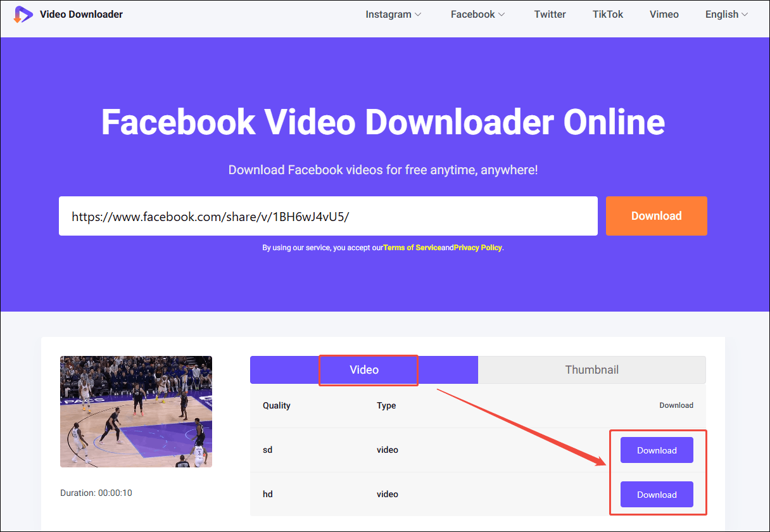Click into the Facebook URL input field

[x=328, y=216]
